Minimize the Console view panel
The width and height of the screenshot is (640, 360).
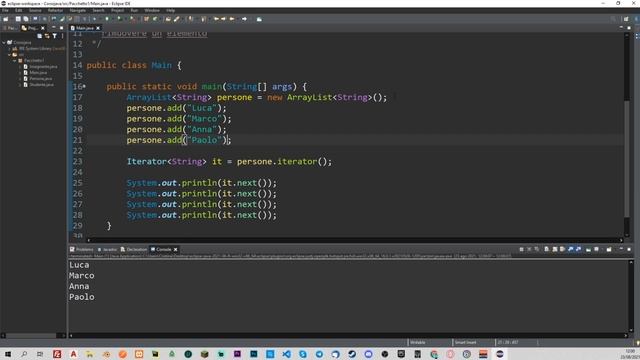(x=621, y=249)
